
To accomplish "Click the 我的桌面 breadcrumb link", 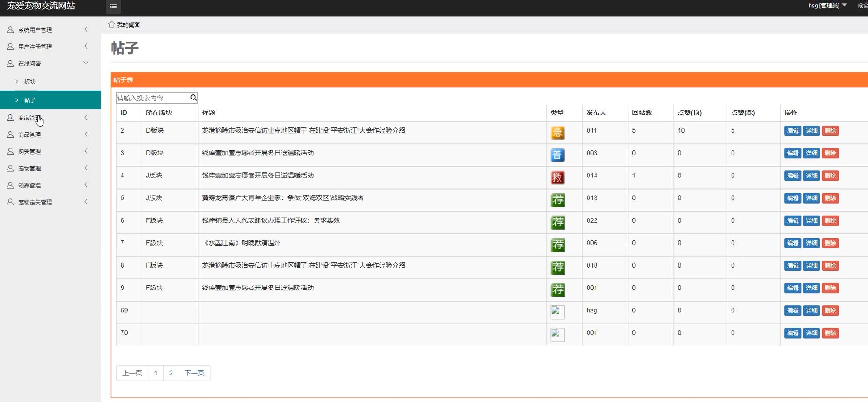I will pos(128,25).
